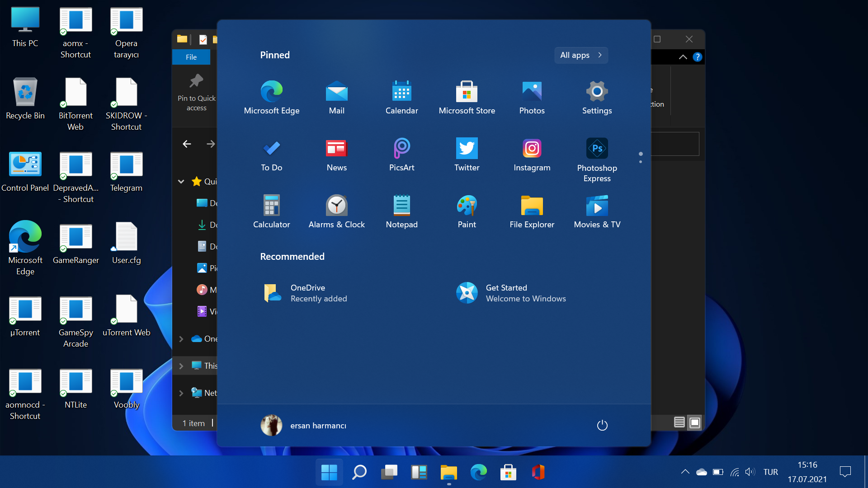Click the power button icon
The image size is (868, 488).
602,425
